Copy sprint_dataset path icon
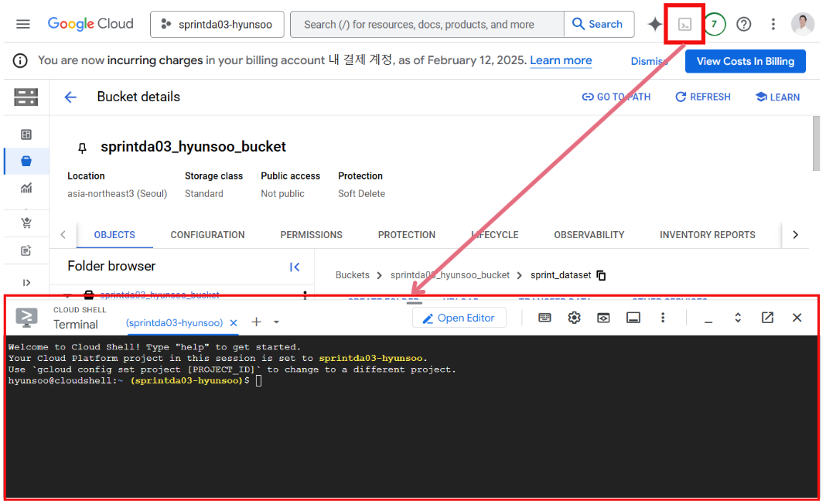The width and height of the screenshot is (826, 504). [x=601, y=275]
